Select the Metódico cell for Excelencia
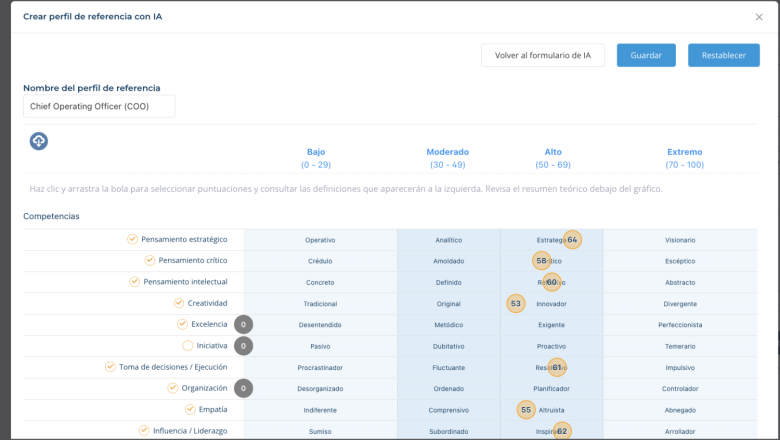Viewport: 780px width, 440px height. click(x=449, y=324)
